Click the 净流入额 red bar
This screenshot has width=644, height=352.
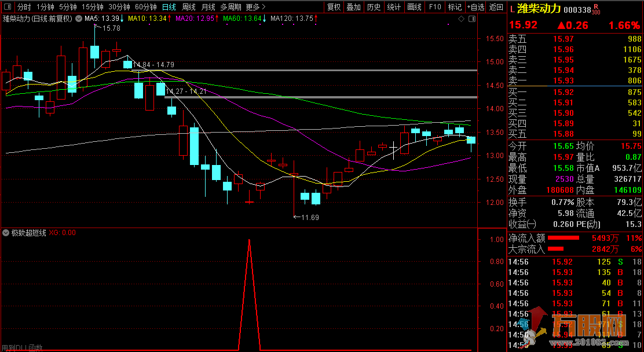point(563,238)
